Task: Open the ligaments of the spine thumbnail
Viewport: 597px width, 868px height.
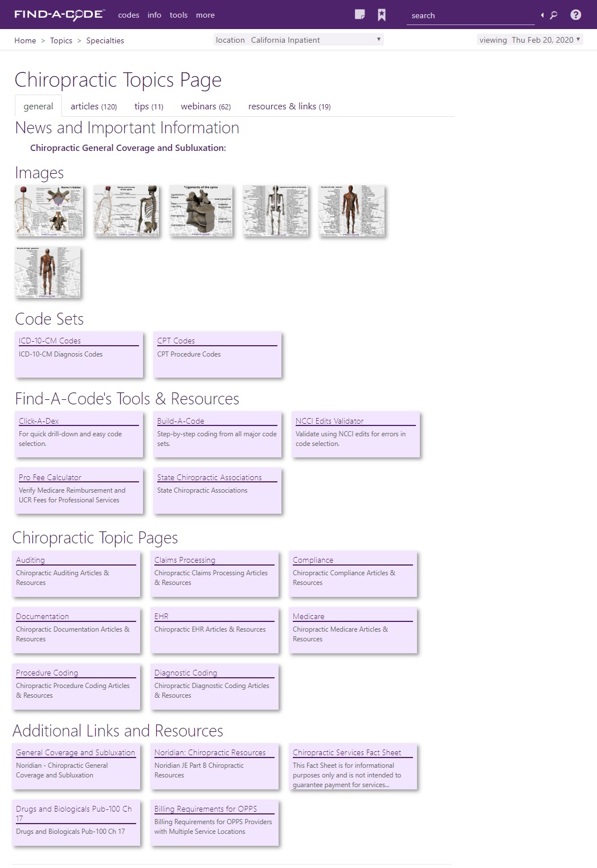Action: pyautogui.click(x=201, y=211)
